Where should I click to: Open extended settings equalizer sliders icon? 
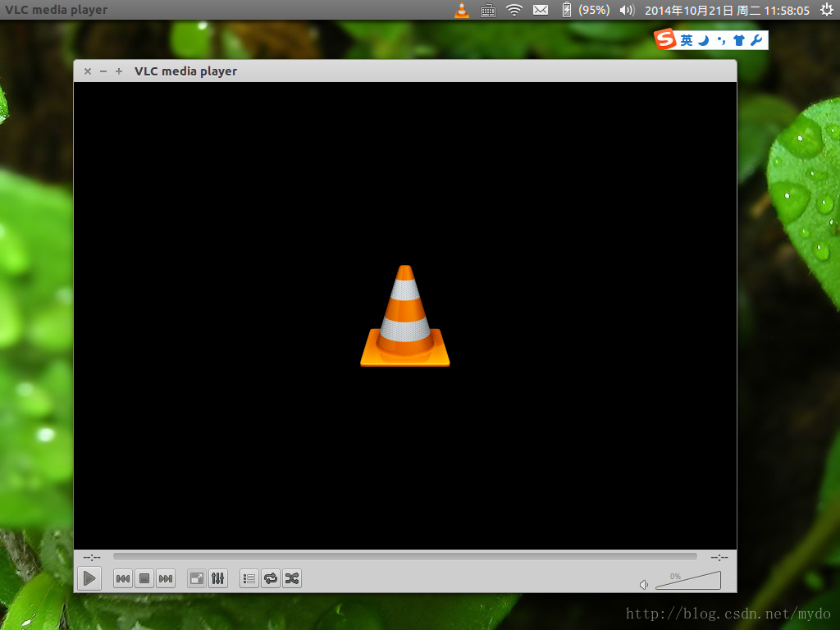218,578
